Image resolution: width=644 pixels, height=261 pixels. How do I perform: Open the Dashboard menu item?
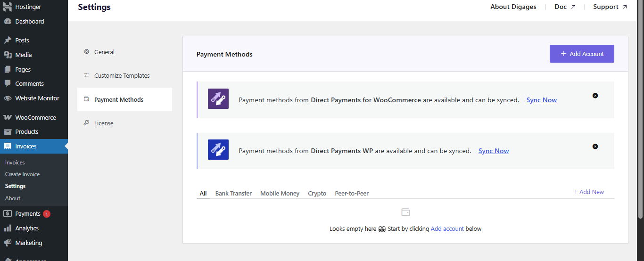point(34,21)
